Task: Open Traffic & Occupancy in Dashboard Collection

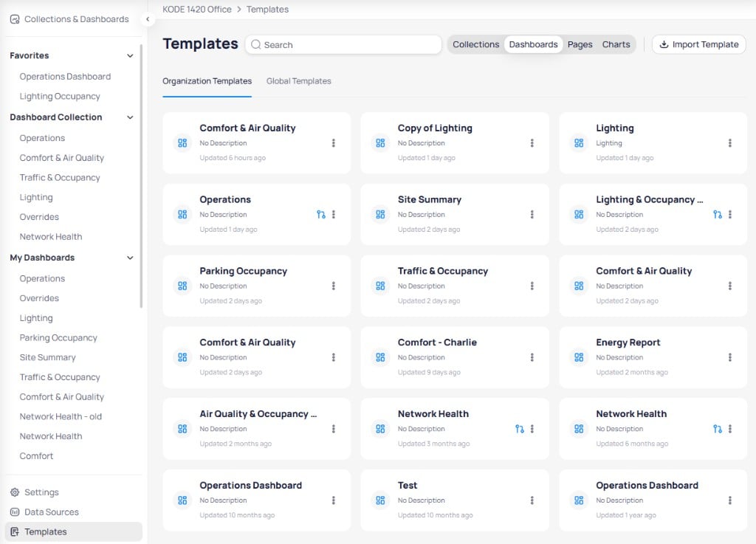Action: pyautogui.click(x=60, y=177)
